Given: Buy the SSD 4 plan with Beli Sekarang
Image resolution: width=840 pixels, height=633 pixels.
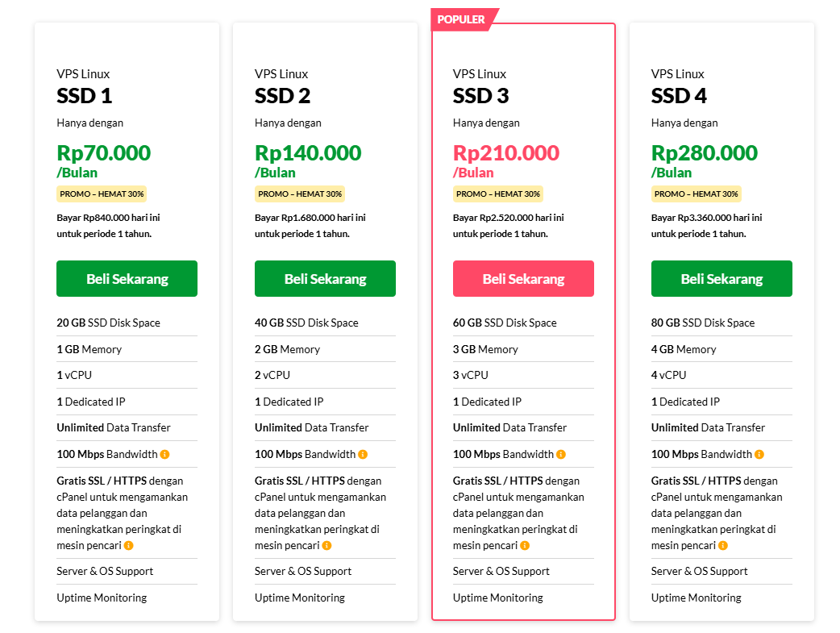Looking at the screenshot, I should (x=721, y=279).
